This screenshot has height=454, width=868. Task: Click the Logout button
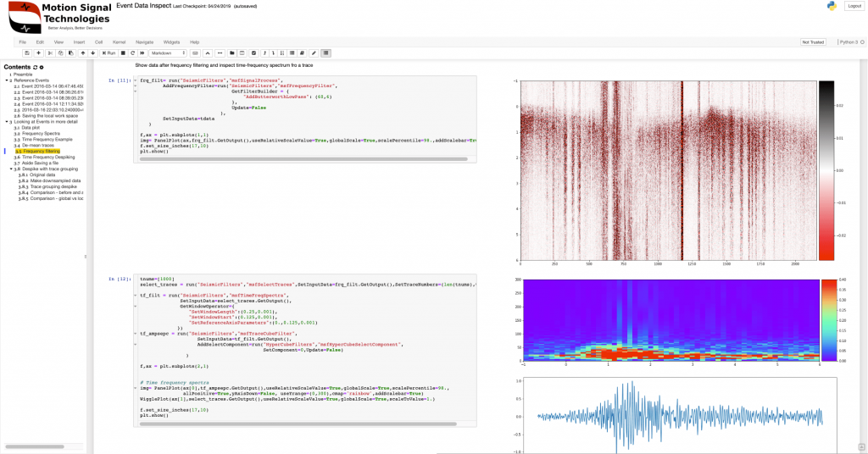[854, 6]
